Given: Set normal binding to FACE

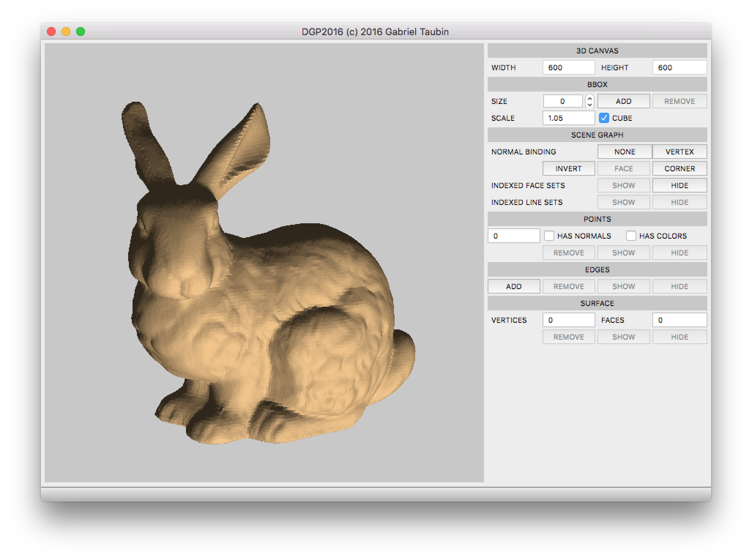Looking at the screenshot, I should (623, 168).
